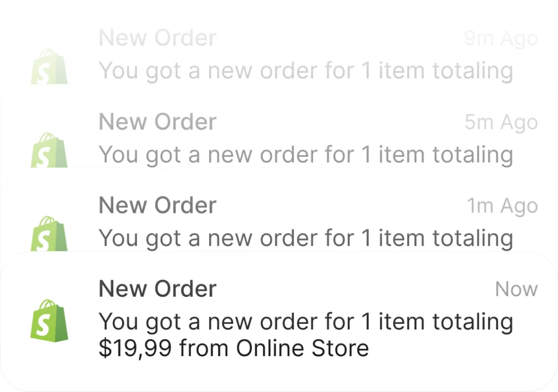Open the newest New Order notification title
This screenshot has width=558, height=392.
[157, 289]
